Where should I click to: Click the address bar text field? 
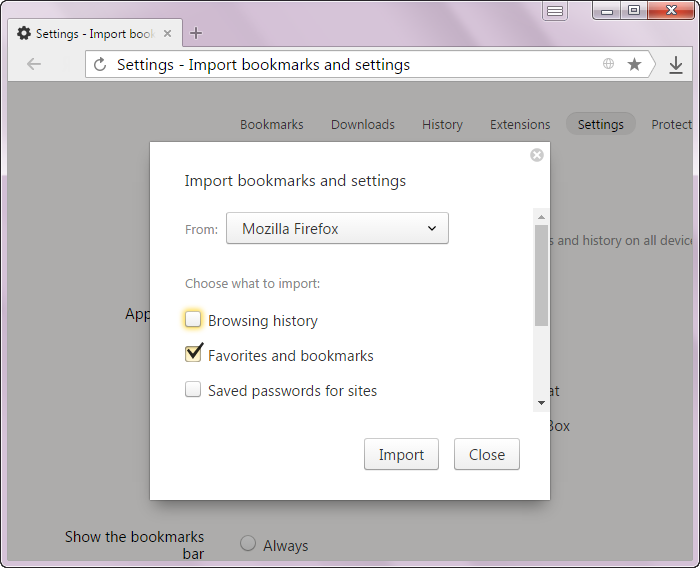pyautogui.click(x=357, y=65)
